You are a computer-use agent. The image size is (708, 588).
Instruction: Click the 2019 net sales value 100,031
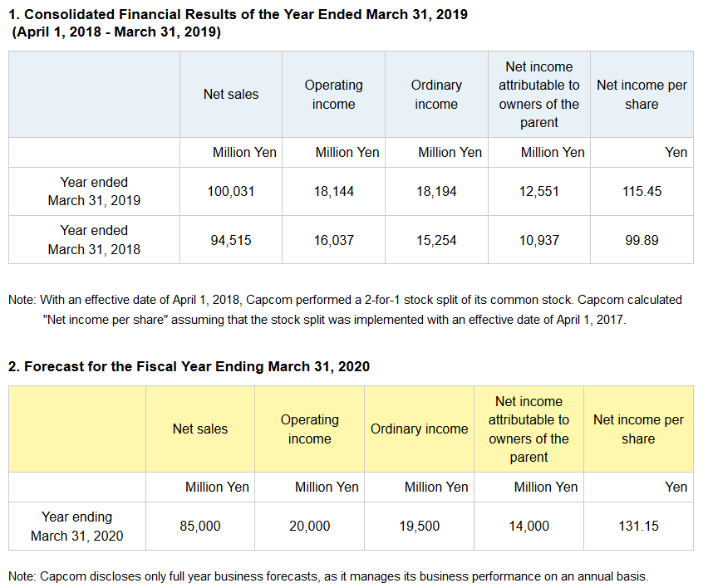click(231, 192)
